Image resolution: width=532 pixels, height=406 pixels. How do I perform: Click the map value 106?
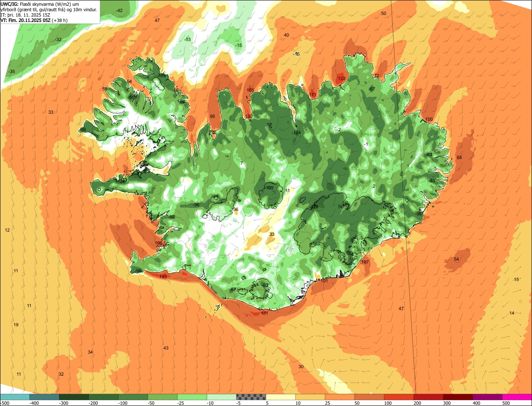coord(159,243)
